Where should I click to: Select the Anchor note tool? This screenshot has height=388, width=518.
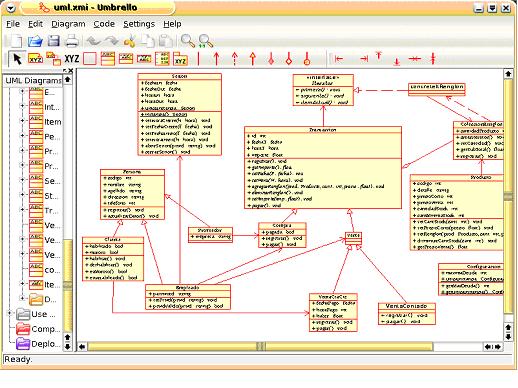(x=54, y=59)
